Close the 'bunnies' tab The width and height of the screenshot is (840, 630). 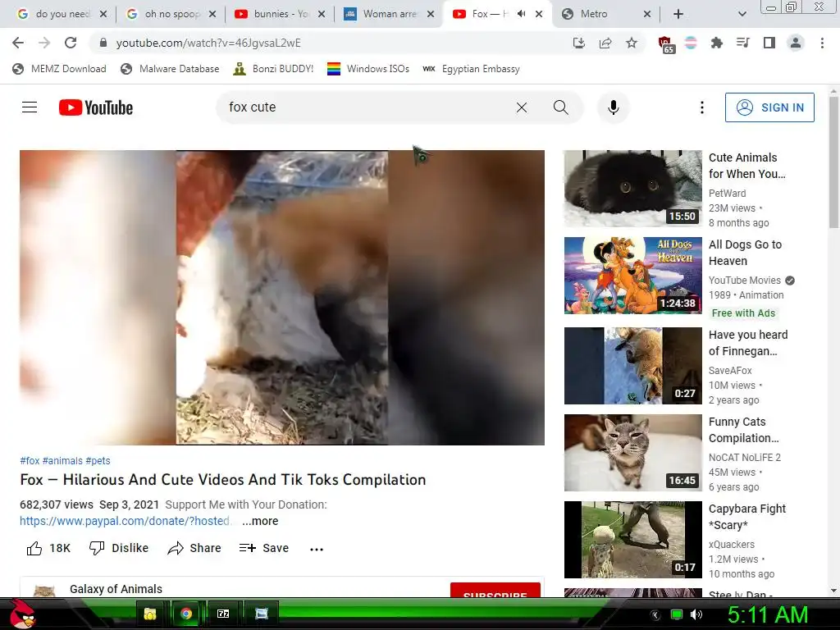[x=322, y=14]
